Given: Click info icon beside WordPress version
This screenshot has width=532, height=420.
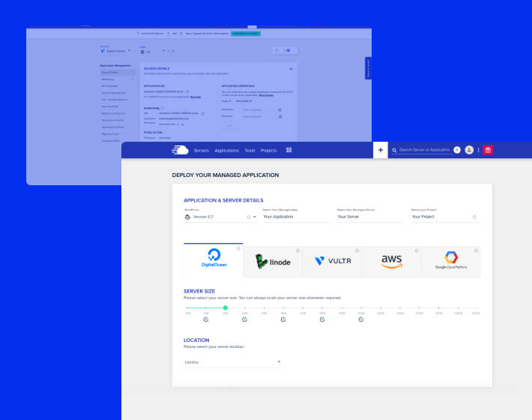Looking at the screenshot, I should [x=249, y=217].
